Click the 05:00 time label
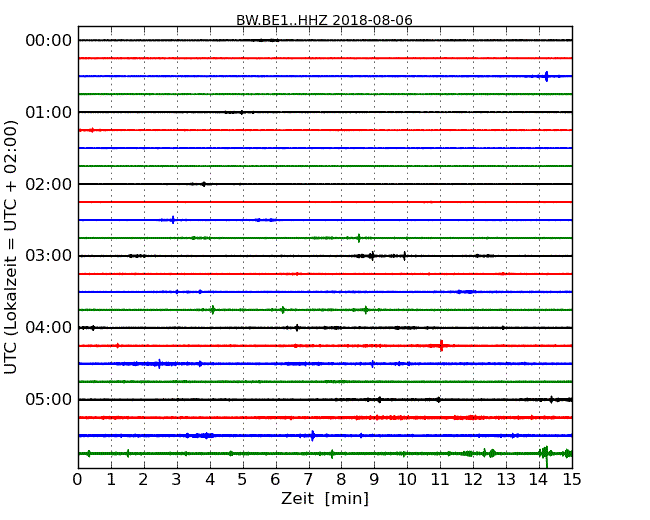This screenshot has width=650, height=520. [49, 399]
